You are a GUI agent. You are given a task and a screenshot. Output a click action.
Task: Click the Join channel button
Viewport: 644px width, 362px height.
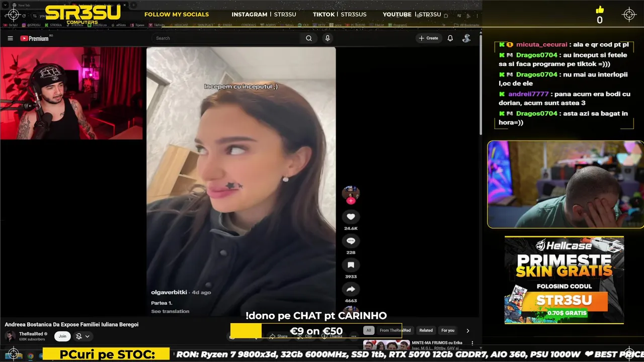[62, 336]
